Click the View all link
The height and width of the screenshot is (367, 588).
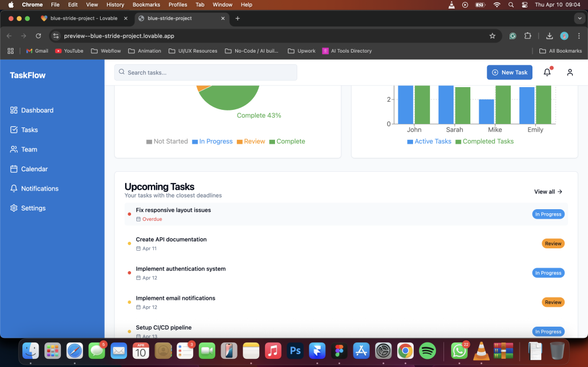click(548, 192)
